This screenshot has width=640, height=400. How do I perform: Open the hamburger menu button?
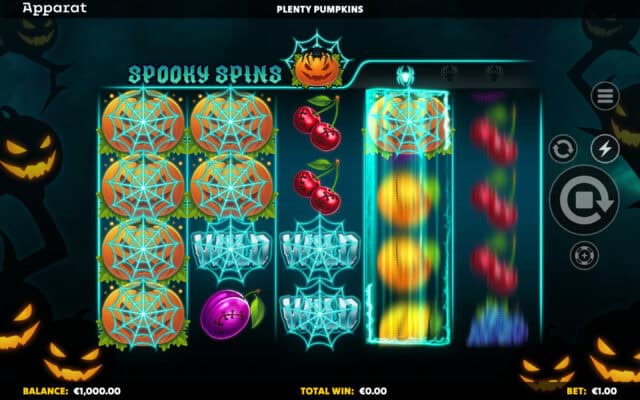[x=604, y=96]
